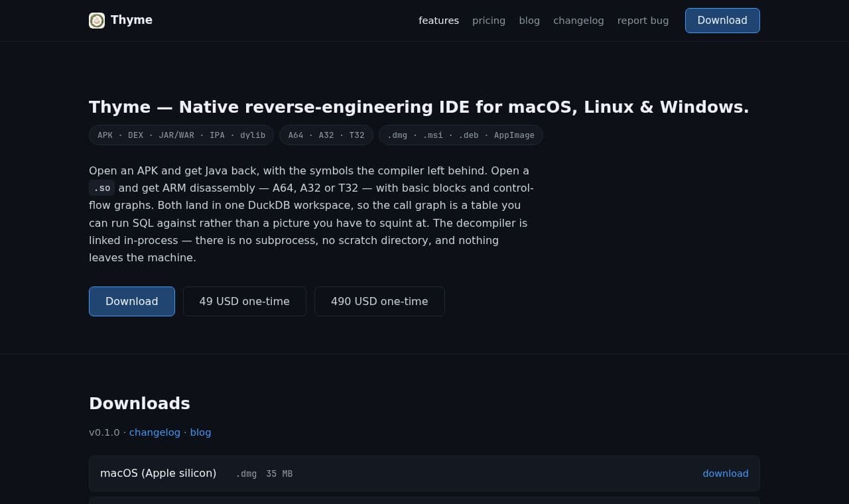Click the Thyme logo icon
This screenshot has height=504, width=849.
(x=97, y=21)
